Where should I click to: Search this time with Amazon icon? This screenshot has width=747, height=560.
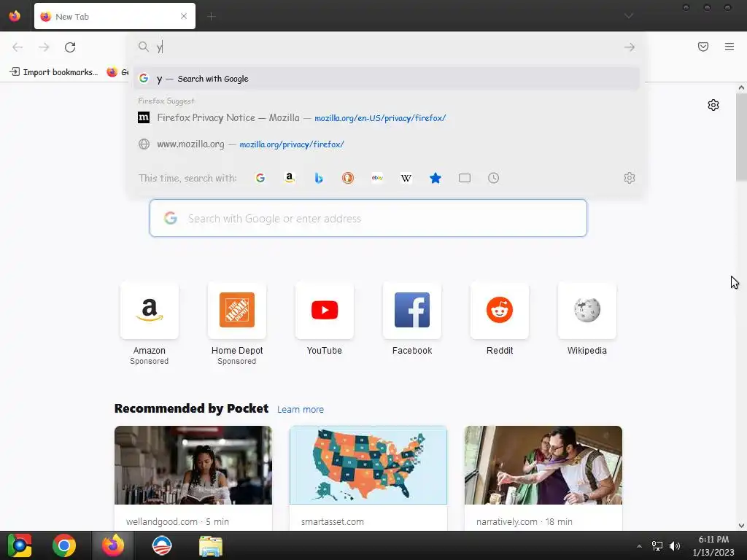[289, 178]
